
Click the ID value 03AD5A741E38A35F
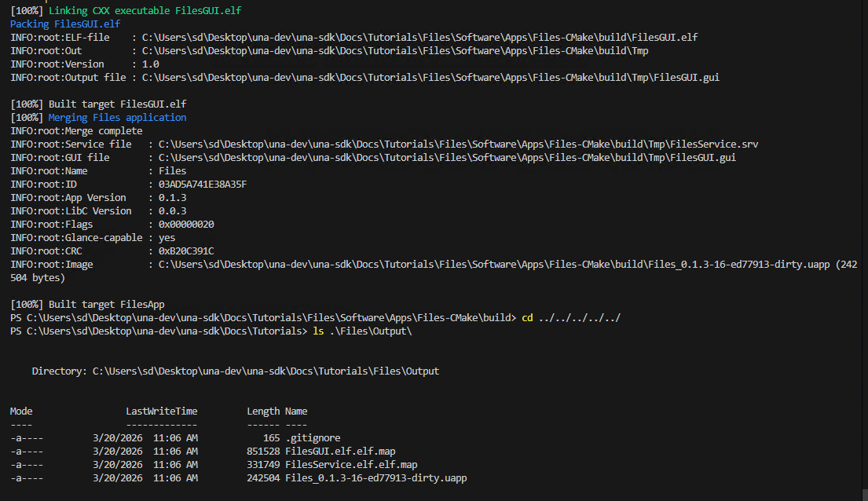(202, 184)
